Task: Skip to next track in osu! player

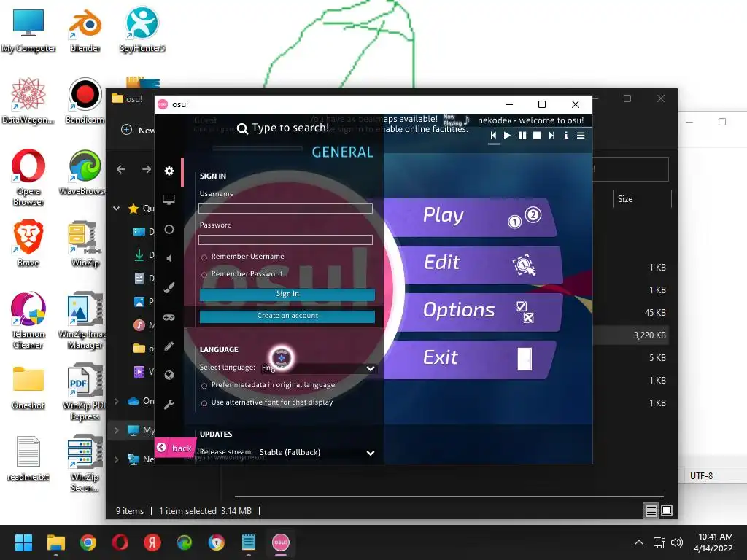Action: point(551,136)
